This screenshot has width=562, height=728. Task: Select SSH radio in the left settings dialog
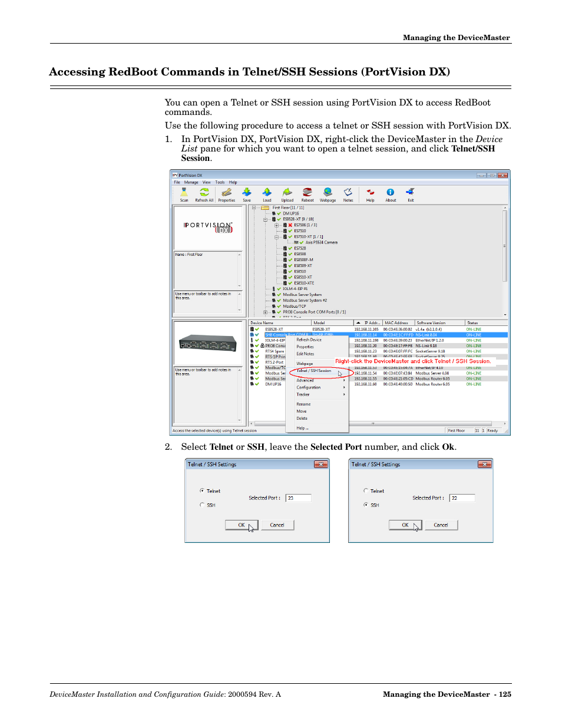click(x=202, y=505)
